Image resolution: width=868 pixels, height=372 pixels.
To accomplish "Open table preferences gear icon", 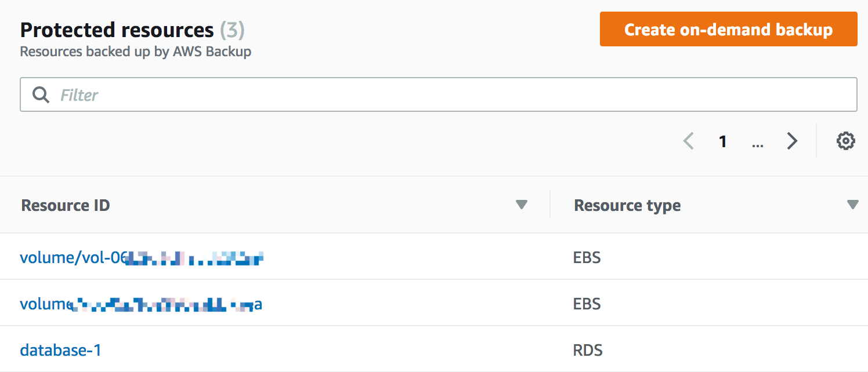I will pyautogui.click(x=845, y=141).
